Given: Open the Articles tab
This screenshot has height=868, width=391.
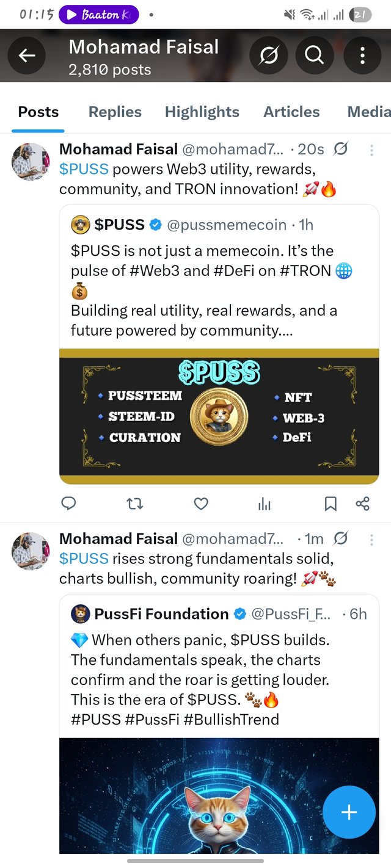Looking at the screenshot, I should tap(291, 112).
